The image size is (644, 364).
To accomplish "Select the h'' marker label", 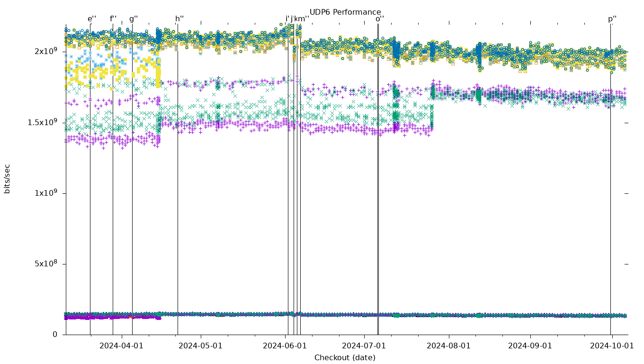I will point(179,19).
